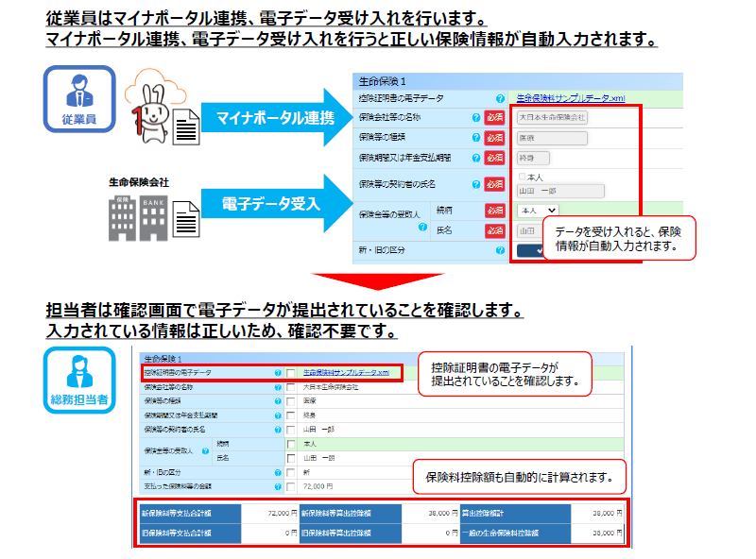Click the help icon for 保険期間又は年金支払期間 in confirmation screen

point(278,415)
